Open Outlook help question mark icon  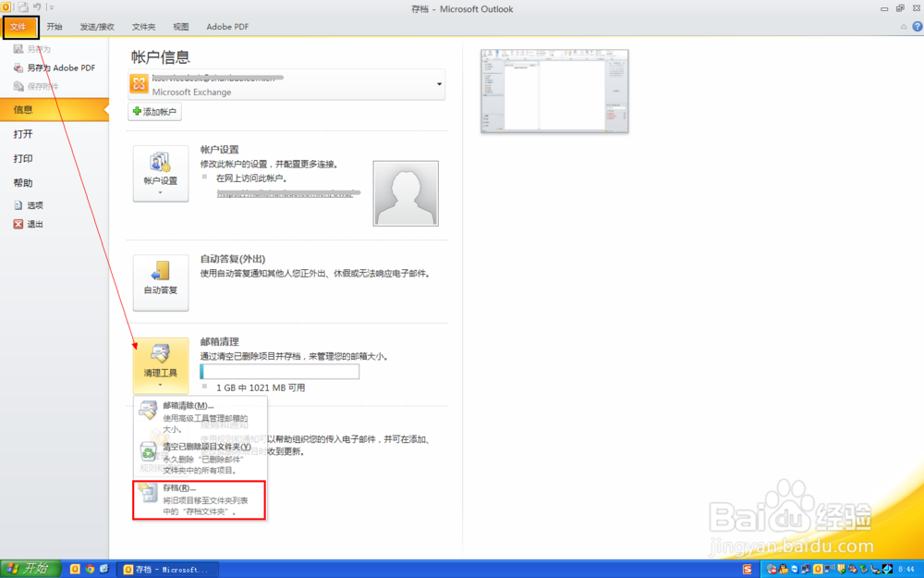coord(918,27)
